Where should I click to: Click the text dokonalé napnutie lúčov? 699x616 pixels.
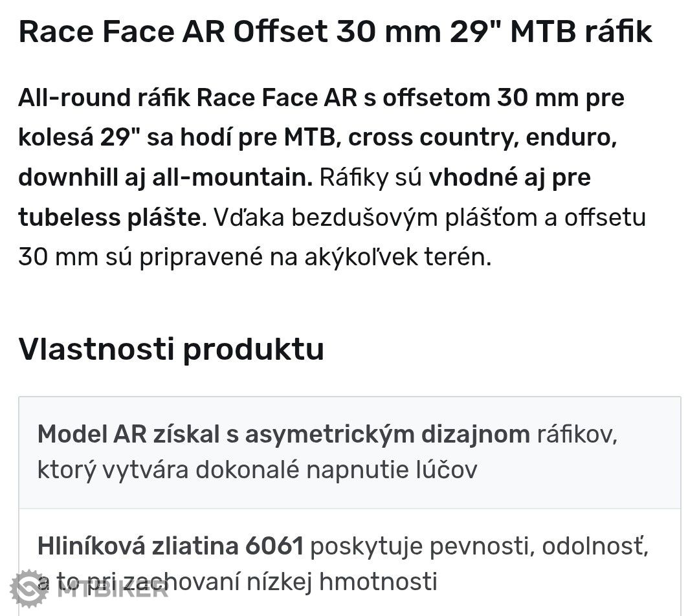pos(337,470)
